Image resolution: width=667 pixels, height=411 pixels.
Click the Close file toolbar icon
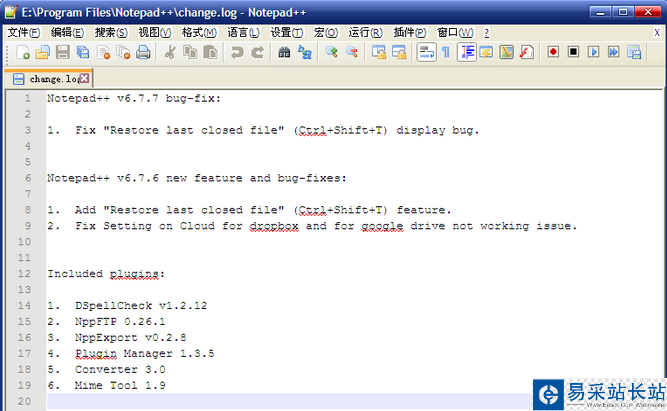[x=103, y=52]
